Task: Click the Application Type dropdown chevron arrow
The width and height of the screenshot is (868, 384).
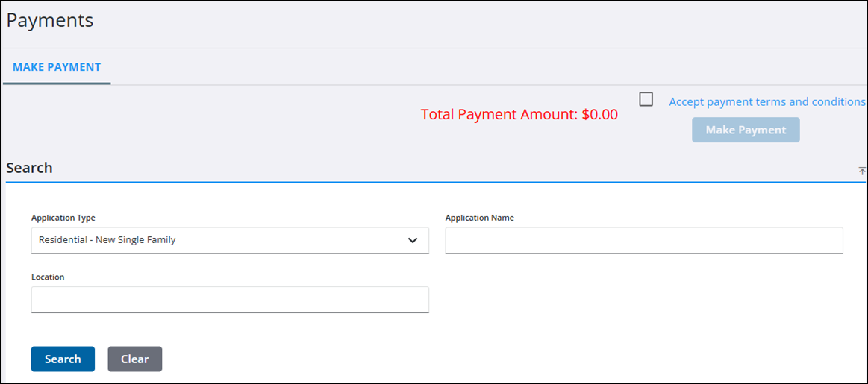Action: tap(413, 240)
